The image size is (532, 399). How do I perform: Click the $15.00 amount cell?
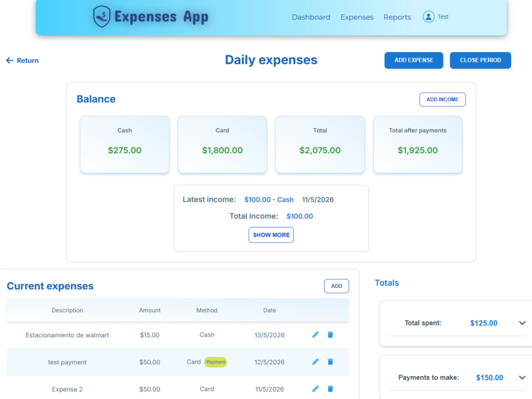click(x=149, y=335)
